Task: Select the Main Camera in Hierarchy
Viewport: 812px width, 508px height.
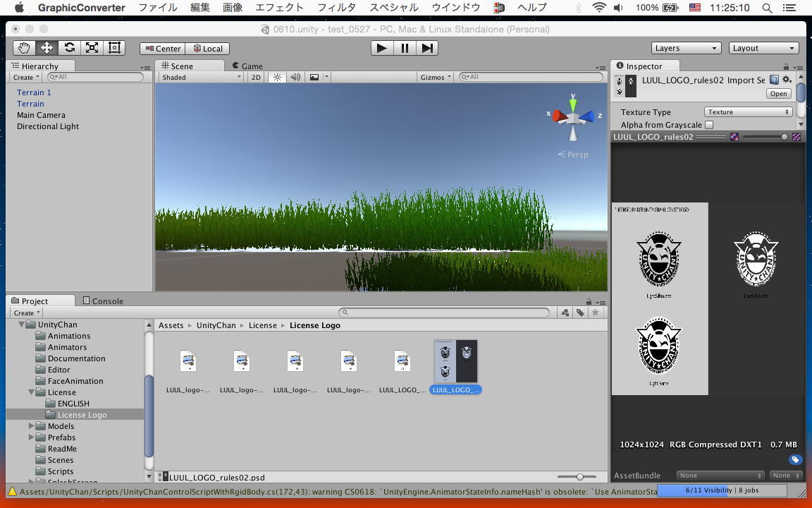Action: point(41,115)
